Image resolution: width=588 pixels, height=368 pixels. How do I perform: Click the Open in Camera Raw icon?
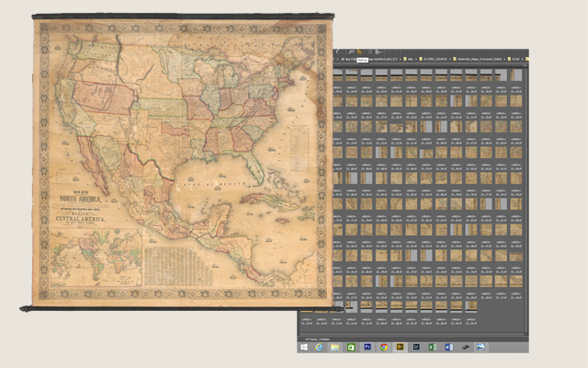[x=370, y=52]
